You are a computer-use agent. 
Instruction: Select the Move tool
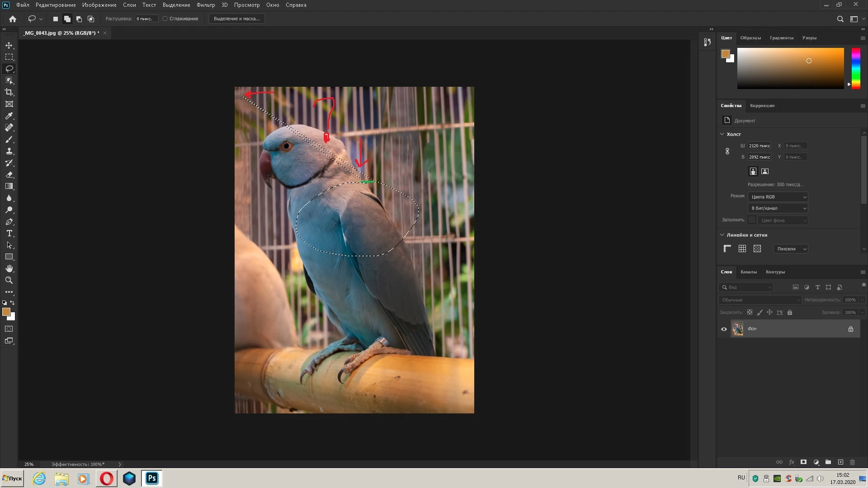(9, 45)
